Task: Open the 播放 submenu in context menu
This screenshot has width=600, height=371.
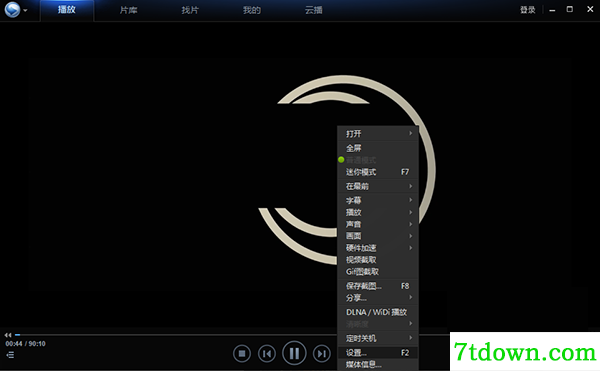Action: tap(378, 212)
